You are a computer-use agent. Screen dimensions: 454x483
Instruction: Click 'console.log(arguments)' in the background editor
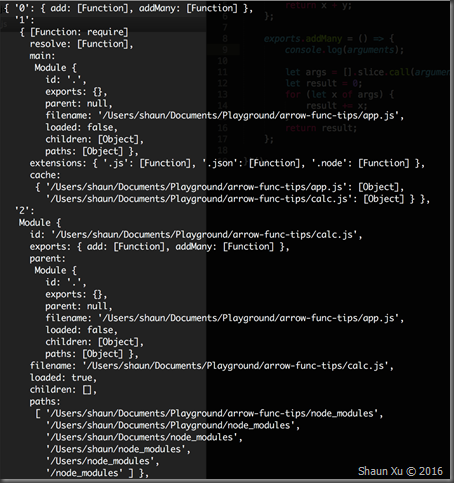(344, 50)
